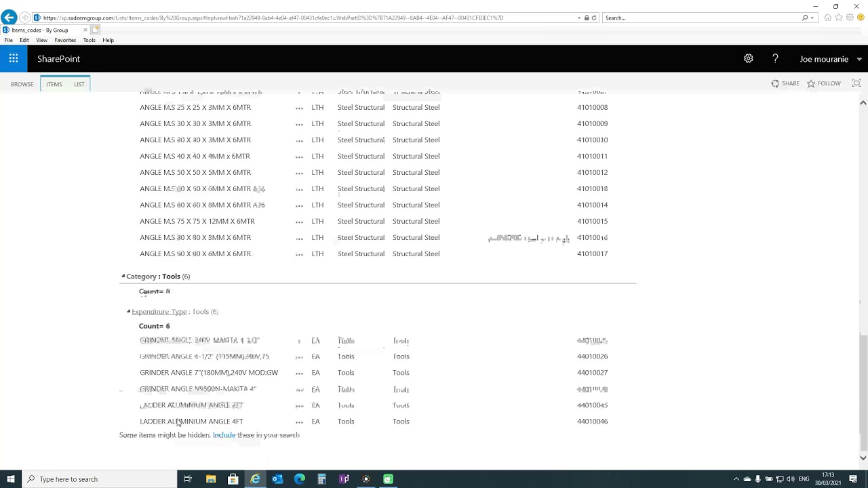Open the Favorites menu
Viewport: 868px width, 488px height.
coord(65,40)
